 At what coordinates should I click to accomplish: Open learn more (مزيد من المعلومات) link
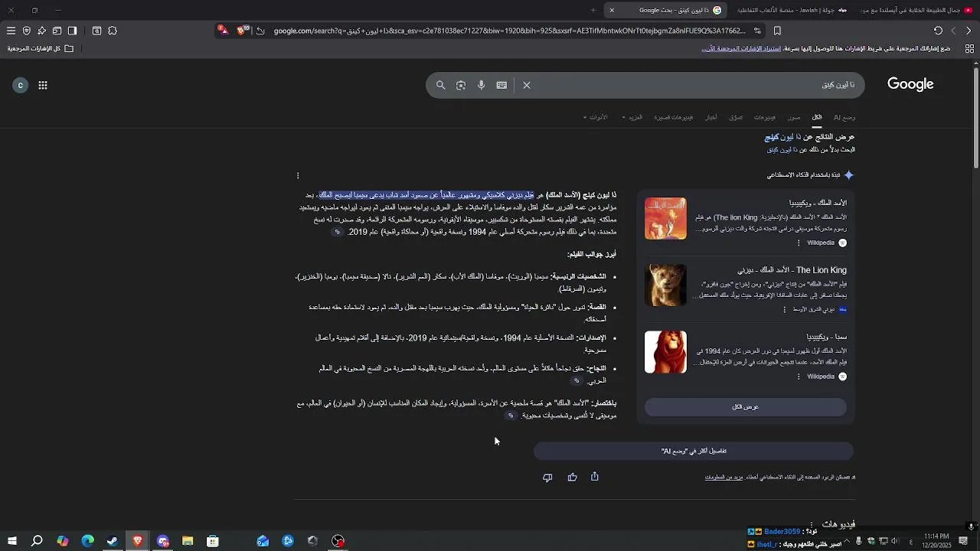(x=724, y=478)
